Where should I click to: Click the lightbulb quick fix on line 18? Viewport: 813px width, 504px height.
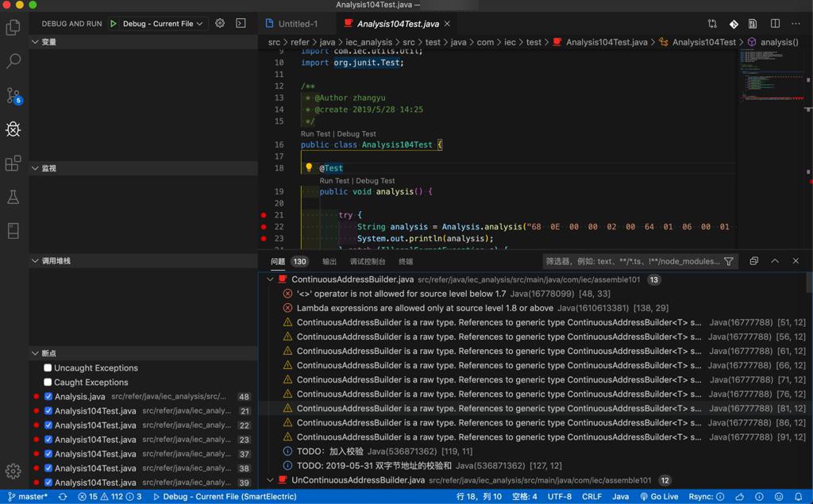coord(309,167)
